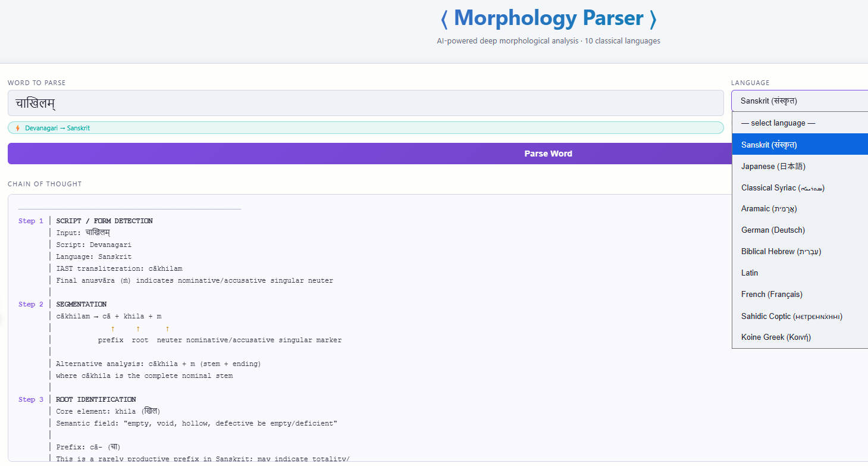This screenshot has height=466, width=868.
Task: Select French (Français) option
Action: (x=772, y=294)
